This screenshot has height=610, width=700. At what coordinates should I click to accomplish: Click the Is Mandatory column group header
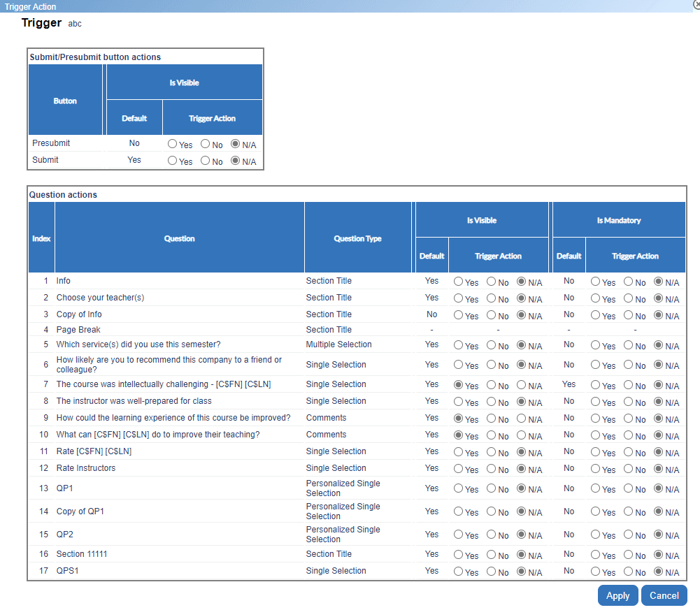coord(619,219)
